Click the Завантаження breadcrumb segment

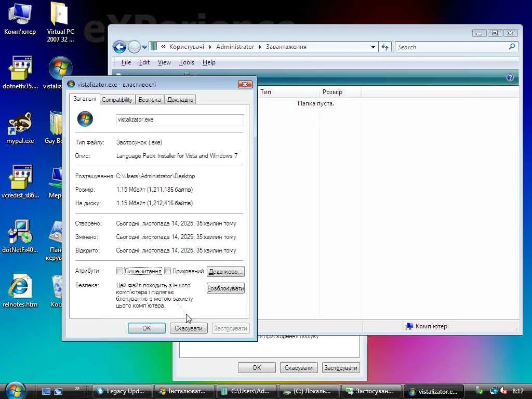(x=286, y=47)
